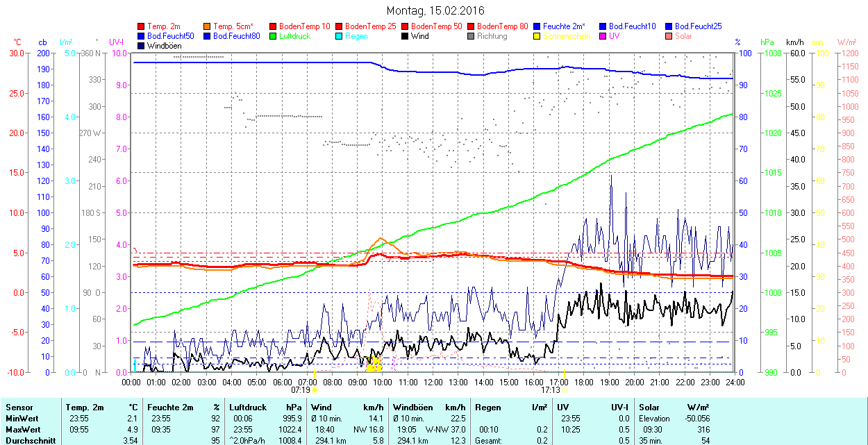Click the BodenTemp 80 legend label
The height and width of the screenshot is (445, 868).
pyautogui.click(x=503, y=26)
